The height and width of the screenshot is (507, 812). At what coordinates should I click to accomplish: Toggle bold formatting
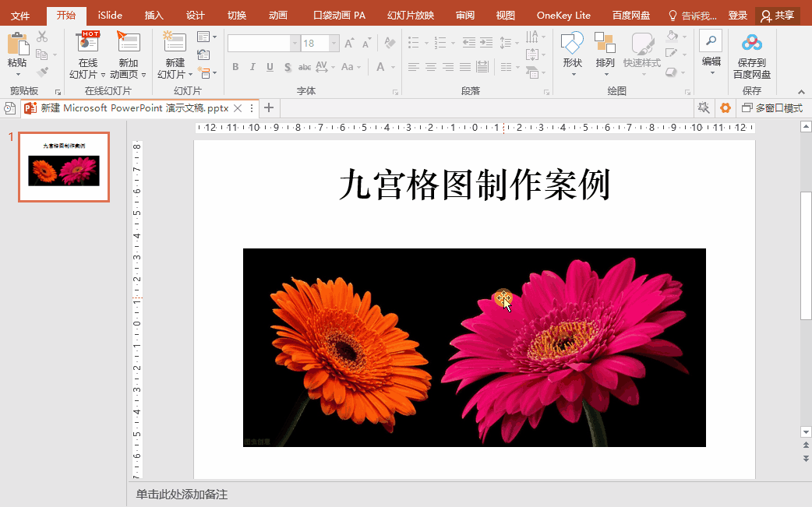[235, 67]
